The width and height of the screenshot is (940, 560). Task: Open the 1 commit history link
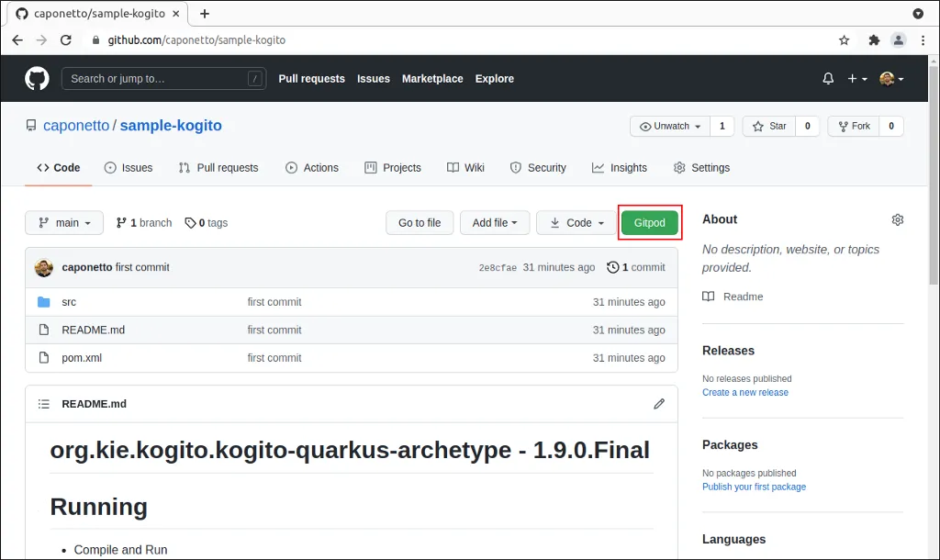click(636, 267)
